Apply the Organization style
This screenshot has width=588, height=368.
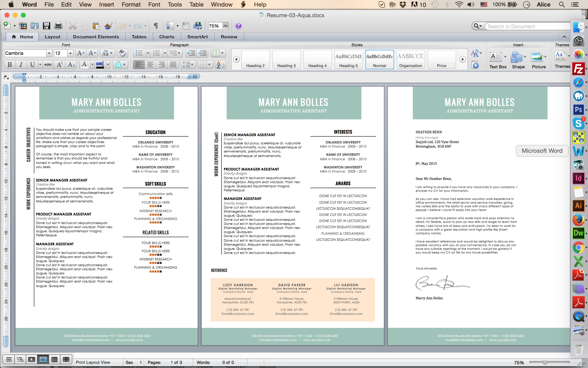pos(410,60)
